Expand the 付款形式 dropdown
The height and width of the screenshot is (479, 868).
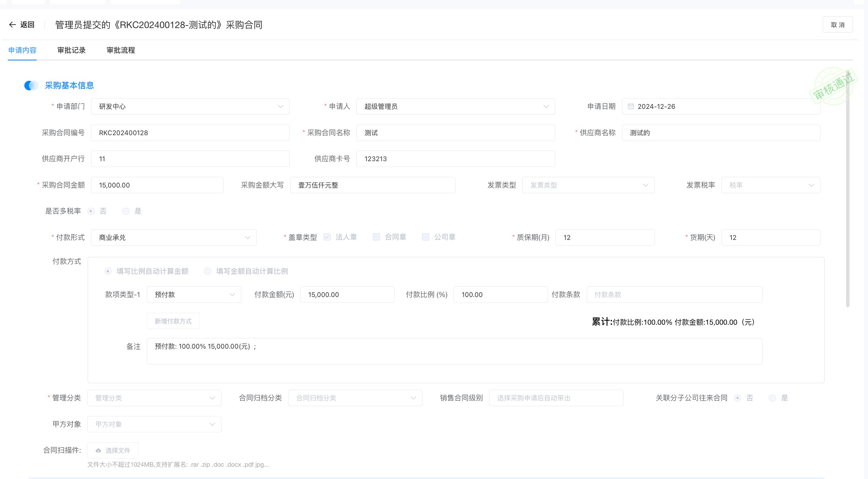tap(174, 237)
